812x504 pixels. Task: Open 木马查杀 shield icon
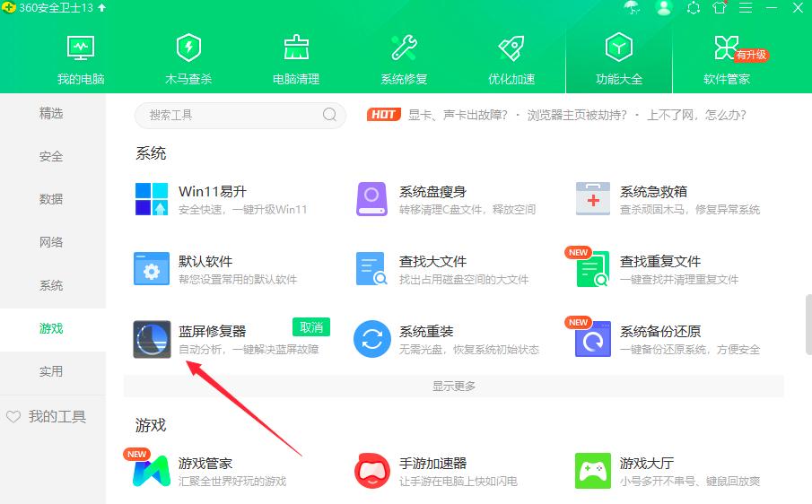(188, 48)
